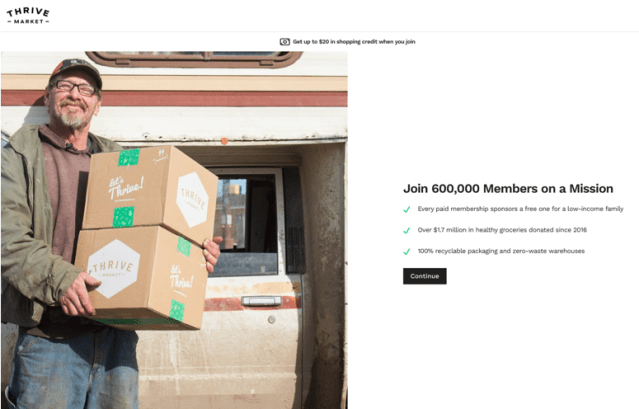Click checkmark beside low-income family sponsorship line
Screen dimensions: 639x409
tap(406, 209)
